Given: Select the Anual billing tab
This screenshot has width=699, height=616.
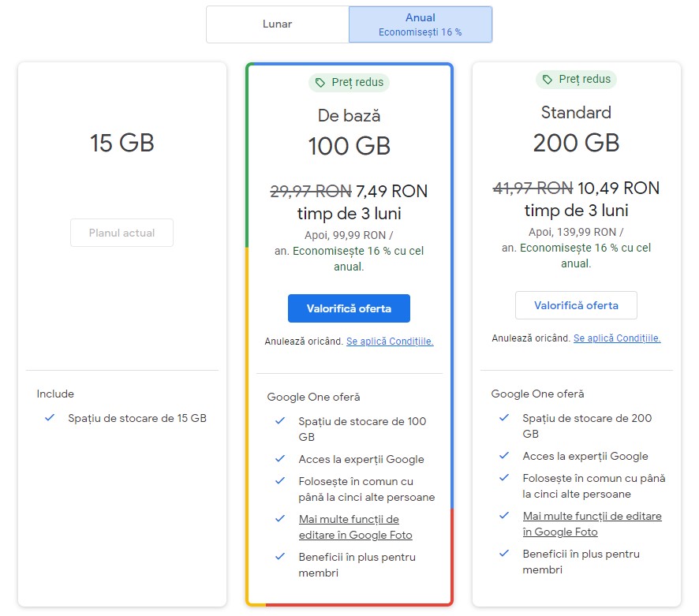Looking at the screenshot, I should pyautogui.click(x=421, y=24).
